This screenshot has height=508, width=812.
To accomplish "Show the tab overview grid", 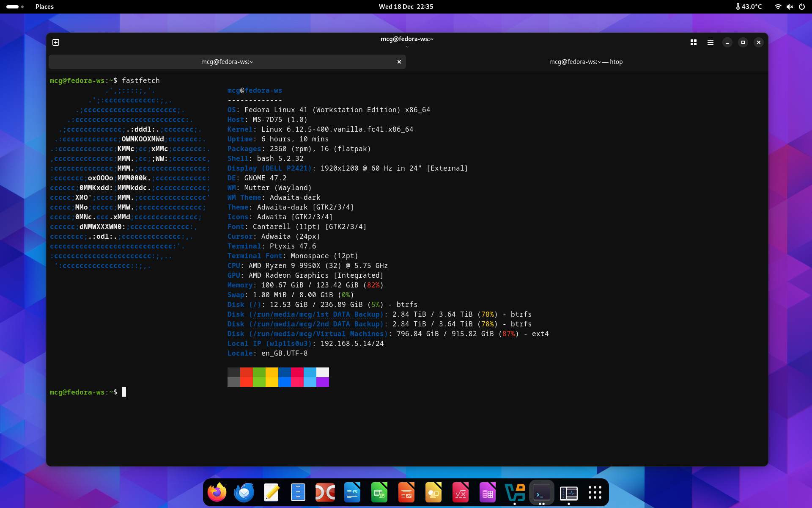I will (x=694, y=42).
